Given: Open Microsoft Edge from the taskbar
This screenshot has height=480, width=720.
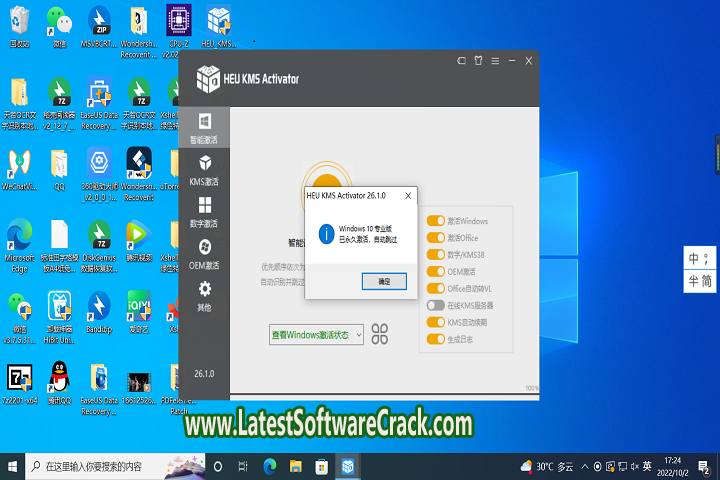Looking at the screenshot, I should (269, 466).
